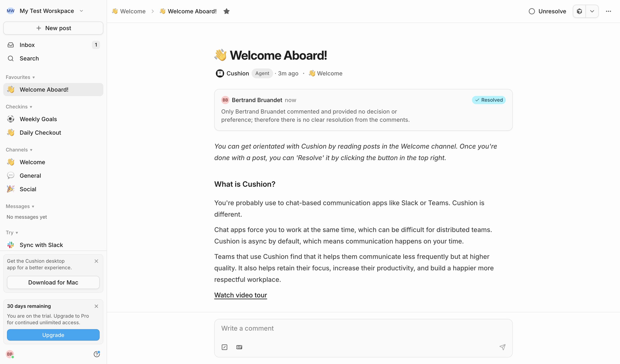Click the party popper Social icon
The width and height of the screenshot is (620, 364).
[11, 189]
